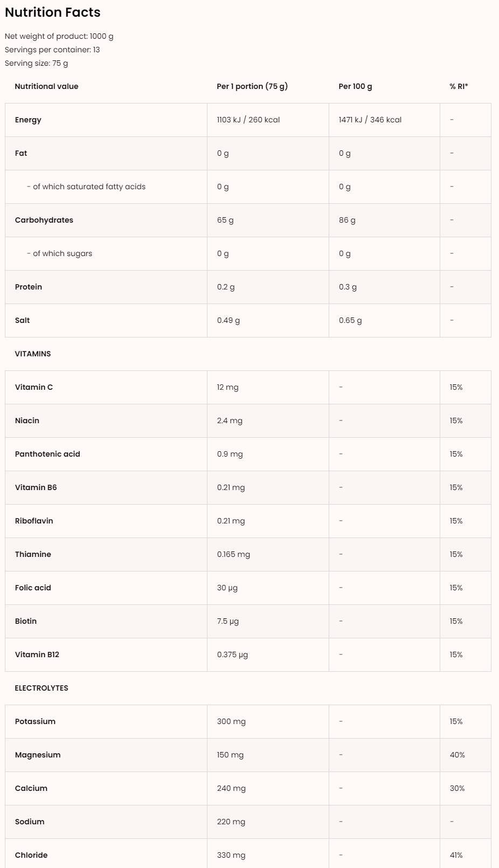This screenshot has height=868, width=499.
Task: Click the Magnesium 40% RI value
Action: click(x=457, y=755)
